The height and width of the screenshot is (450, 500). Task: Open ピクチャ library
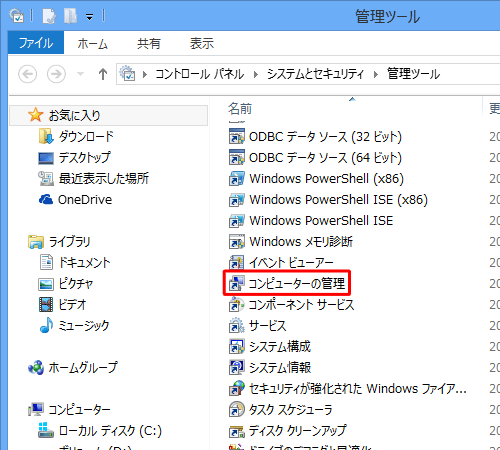click(76, 284)
